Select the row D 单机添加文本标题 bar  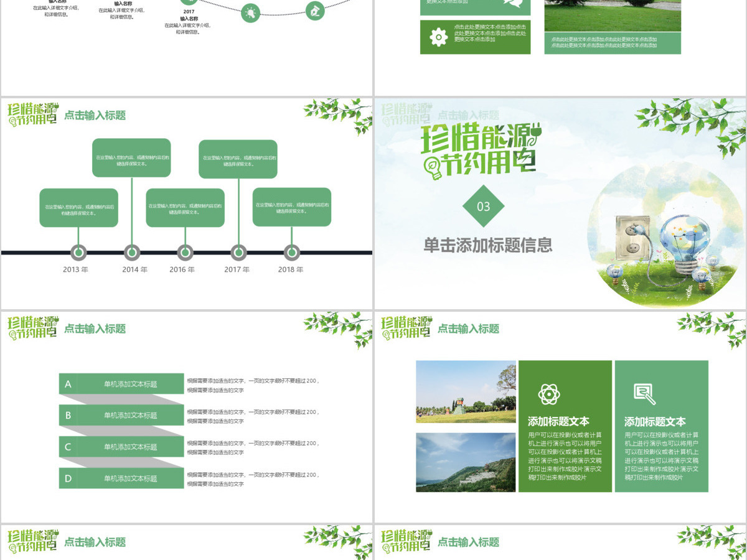[x=121, y=478]
